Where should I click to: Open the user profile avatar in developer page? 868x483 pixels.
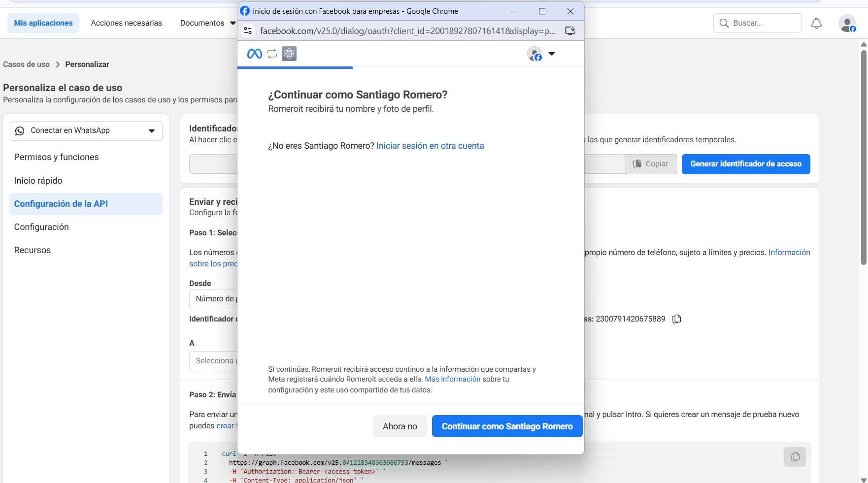point(847,23)
